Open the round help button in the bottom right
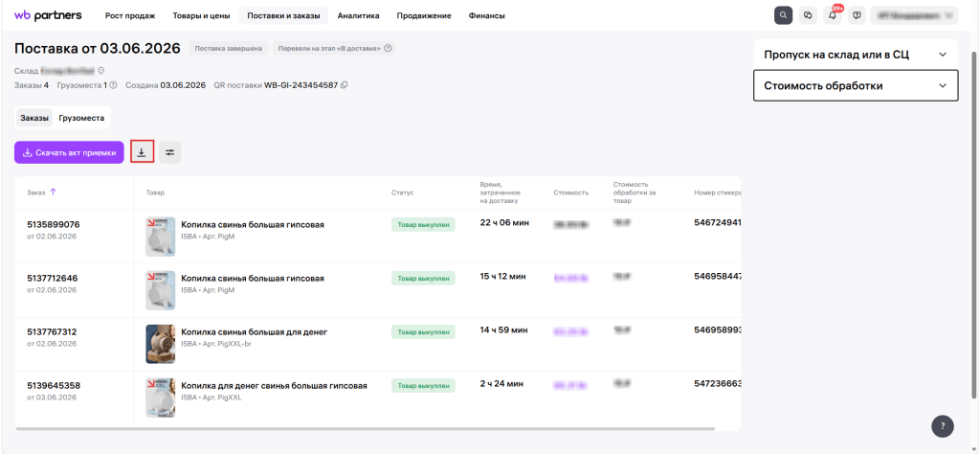The height and width of the screenshot is (454, 980). [943, 426]
